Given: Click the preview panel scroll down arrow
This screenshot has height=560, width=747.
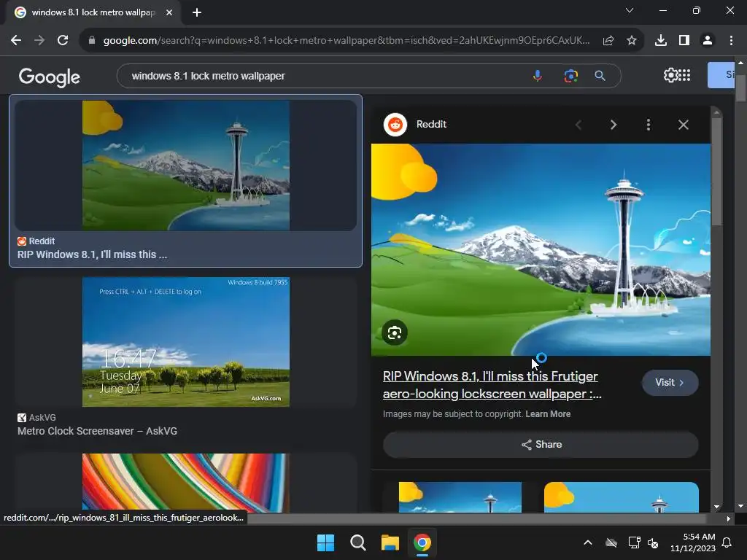Looking at the screenshot, I should point(716,507).
